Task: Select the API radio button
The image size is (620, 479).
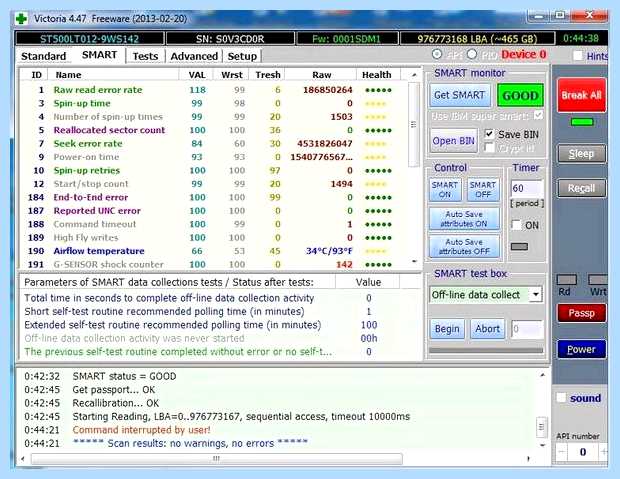Action: [x=437, y=54]
